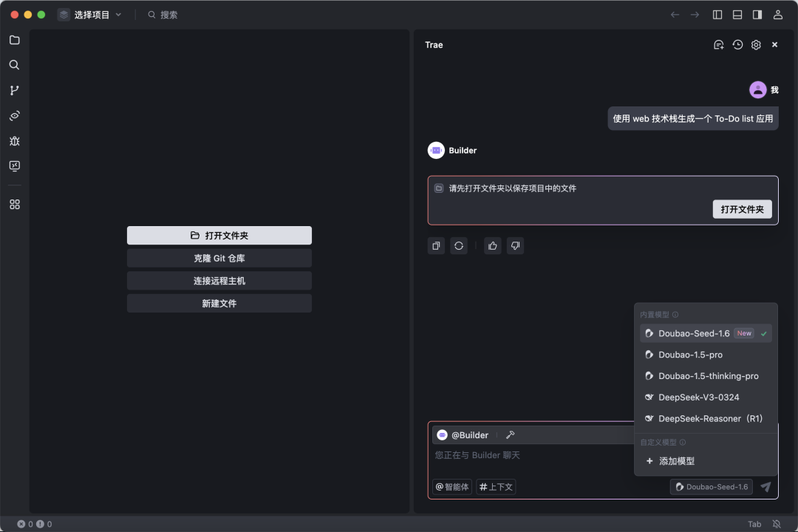
Task: Open the Doubao-Seed-1.6 model selector
Action: click(712, 487)
